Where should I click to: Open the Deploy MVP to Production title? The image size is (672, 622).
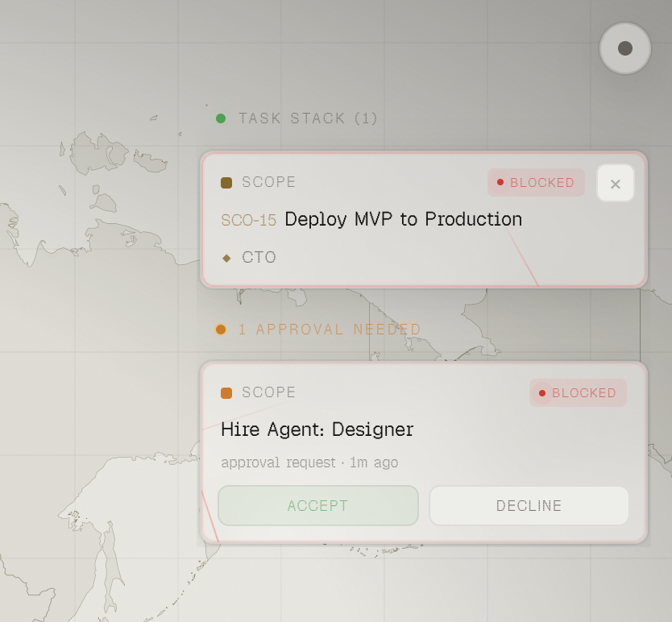404,219
